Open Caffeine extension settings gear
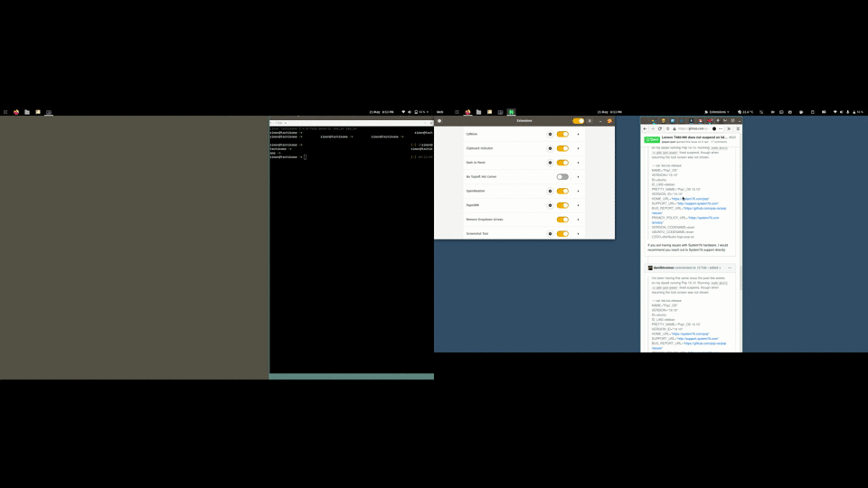The height and width of the screenshot is (488, 868). coord(550,134)
